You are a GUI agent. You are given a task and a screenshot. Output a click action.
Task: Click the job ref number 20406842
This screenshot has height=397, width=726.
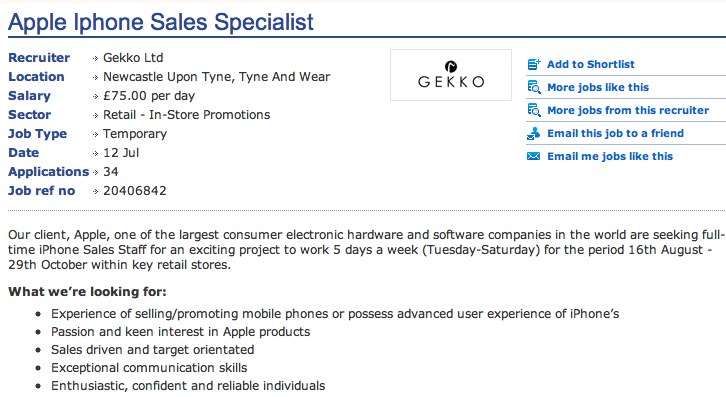tap(135, 190)
